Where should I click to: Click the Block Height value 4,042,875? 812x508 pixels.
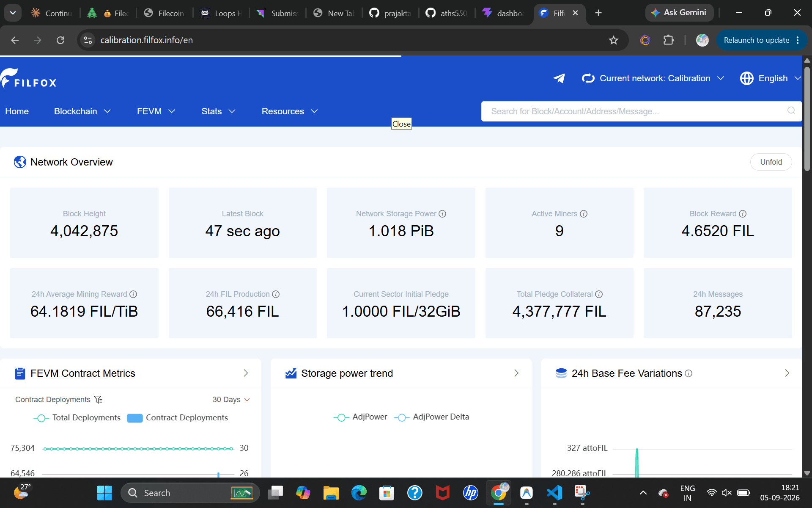point(84,231)
